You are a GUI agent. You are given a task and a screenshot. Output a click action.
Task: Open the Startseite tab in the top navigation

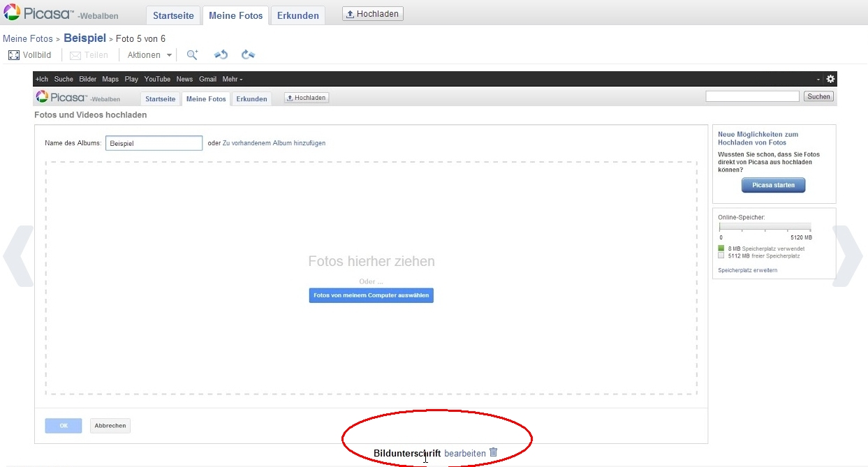pyautogui.click(x=172, y=15)
